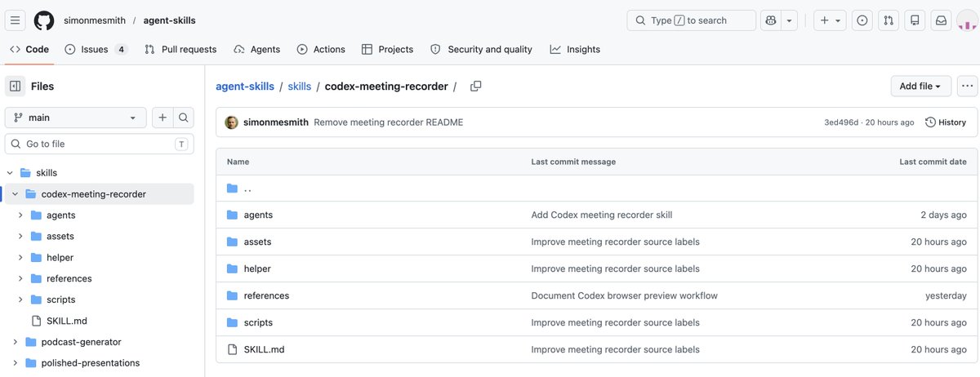Collapse the Files side panel
The width and height of the screenshot is (980, 377).
point(16,86)
